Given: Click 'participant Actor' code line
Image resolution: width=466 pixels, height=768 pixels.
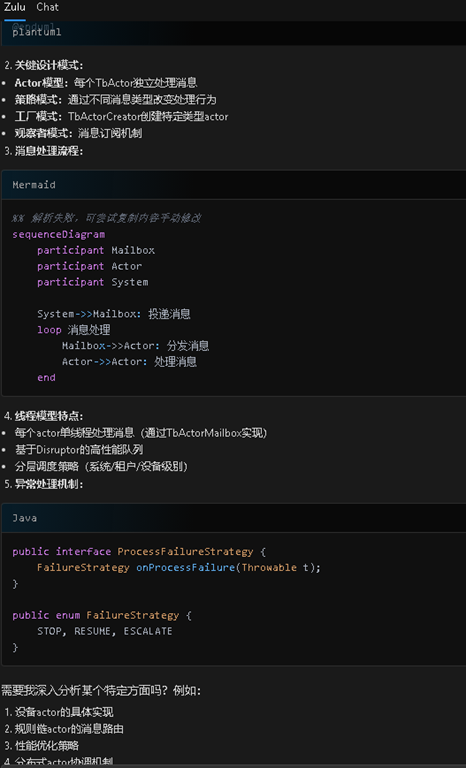Looking at the screenshot, I should 90,266.
